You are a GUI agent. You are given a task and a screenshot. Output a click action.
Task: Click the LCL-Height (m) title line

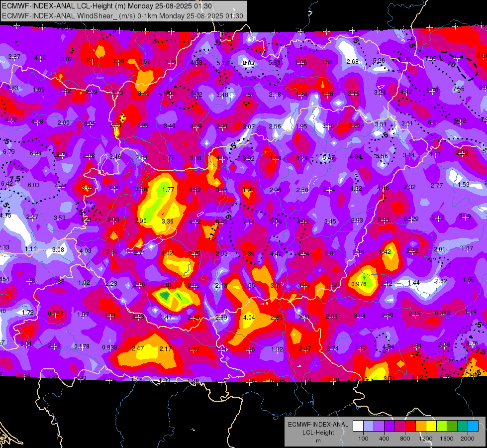(107, 6)
